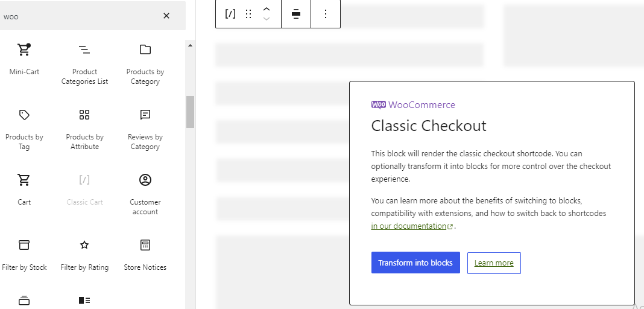The width and height of the screenshot is (644, 309).
Task: Insert the Products by Attribute block
Action: click(x=84, y=129)
